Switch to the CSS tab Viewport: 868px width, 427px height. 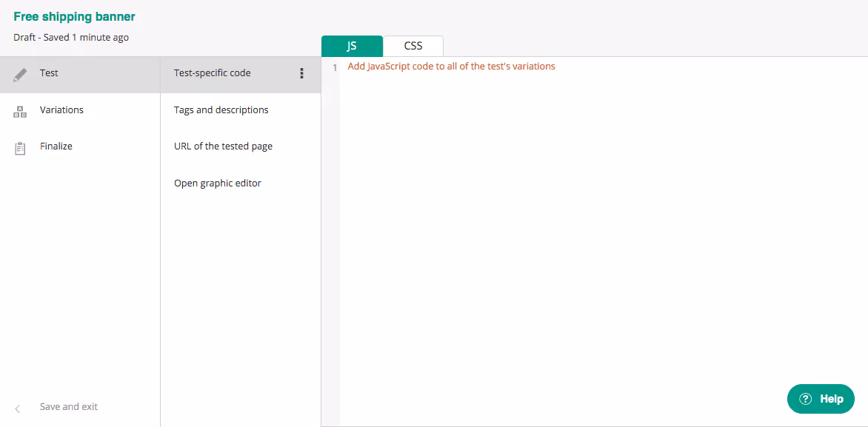pyautogui.click(x=413, y=45)
